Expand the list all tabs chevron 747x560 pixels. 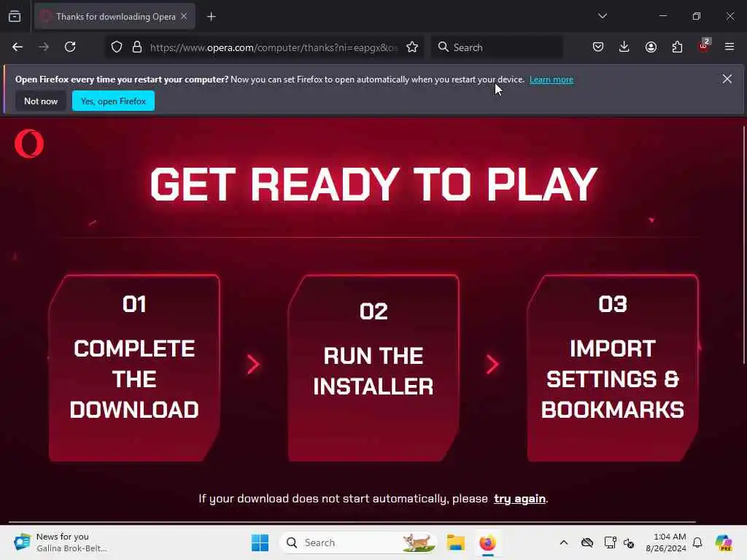(602, 16)
